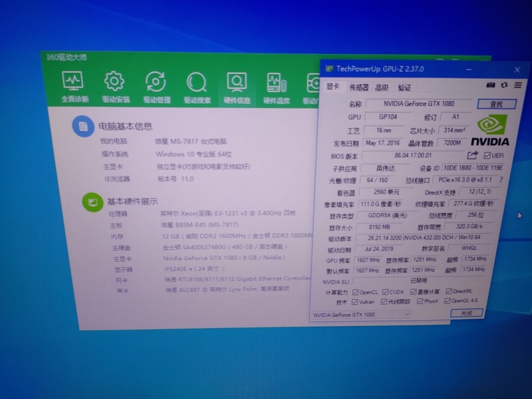Toggle the OpenGL 4.6 checkbox
This screenshot has width=532, height=399.
(x=447, y=300)
